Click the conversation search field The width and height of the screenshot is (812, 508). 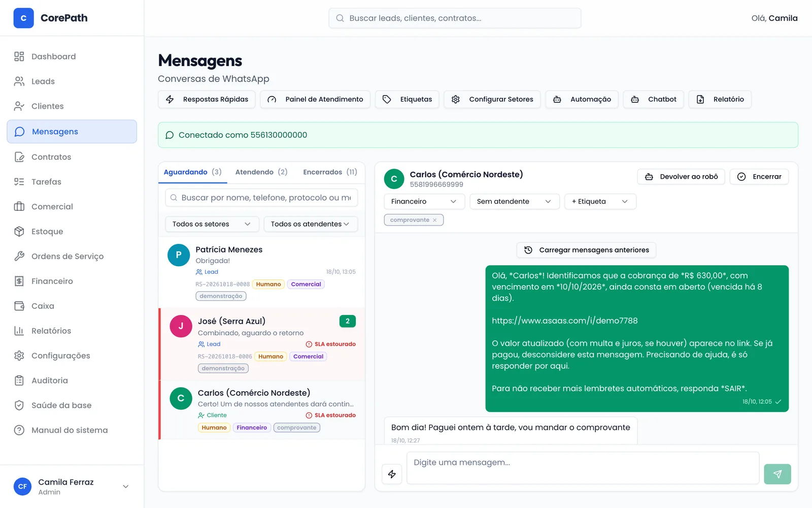point(261,198)
